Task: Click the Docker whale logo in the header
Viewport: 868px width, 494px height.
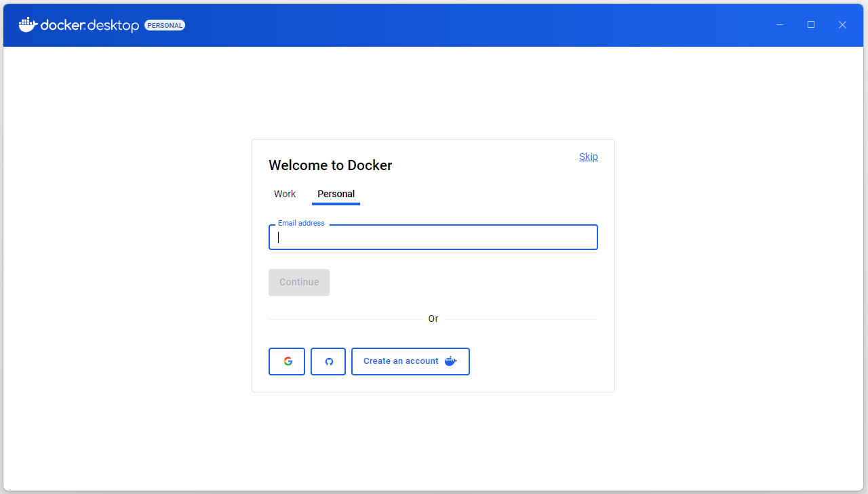Action: point(28,25)
